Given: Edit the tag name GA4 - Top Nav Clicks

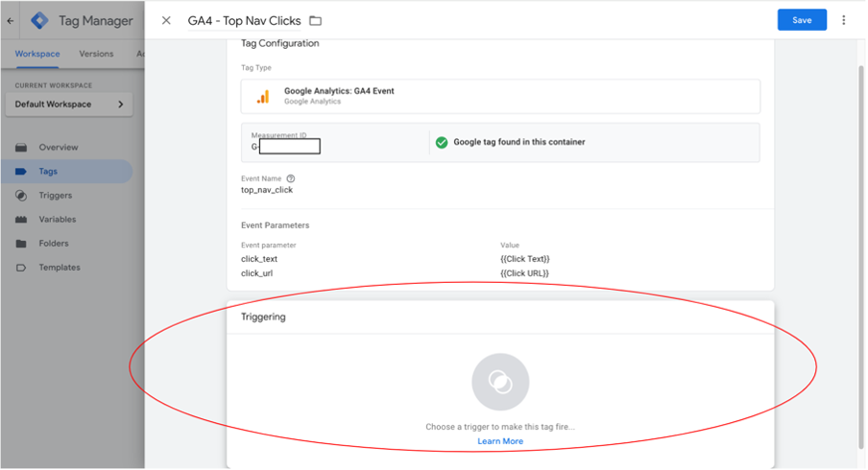Looking at the screenshot, I should [x=244, y=20].
